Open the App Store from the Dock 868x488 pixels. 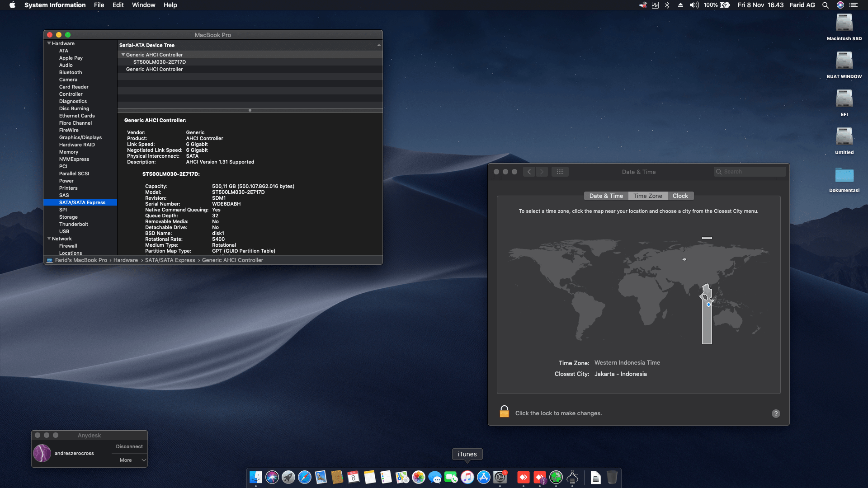coord(483,478)
